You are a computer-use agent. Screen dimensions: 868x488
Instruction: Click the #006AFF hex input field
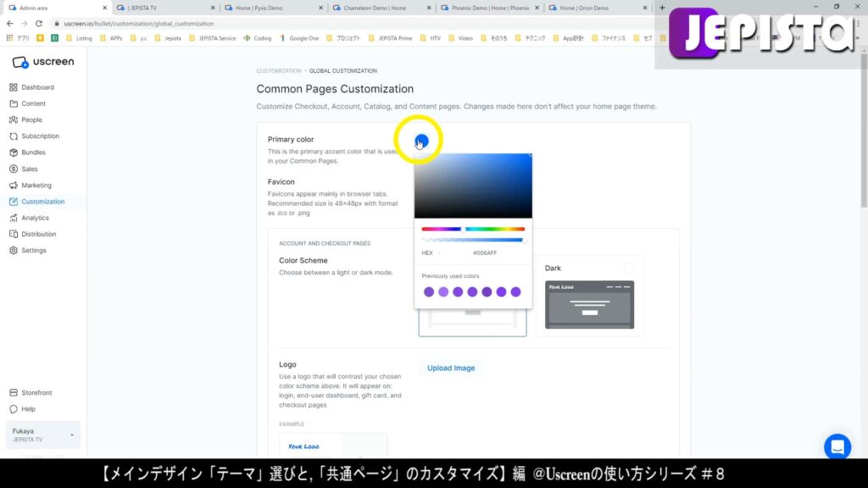tap(485, 252)
